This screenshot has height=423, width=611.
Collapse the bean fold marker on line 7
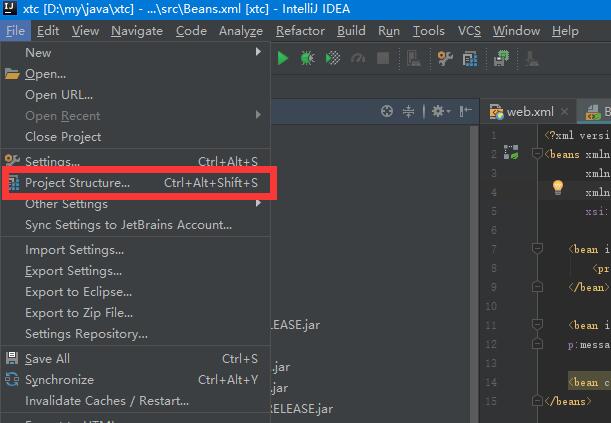coord(537,249)
